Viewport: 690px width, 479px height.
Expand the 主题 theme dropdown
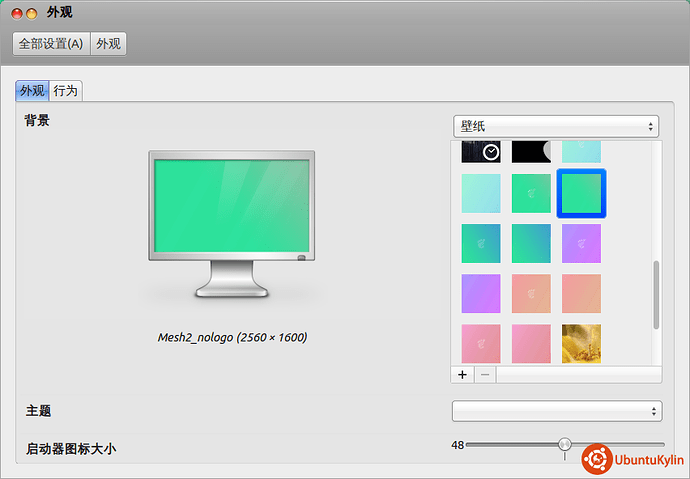(556, 411)
